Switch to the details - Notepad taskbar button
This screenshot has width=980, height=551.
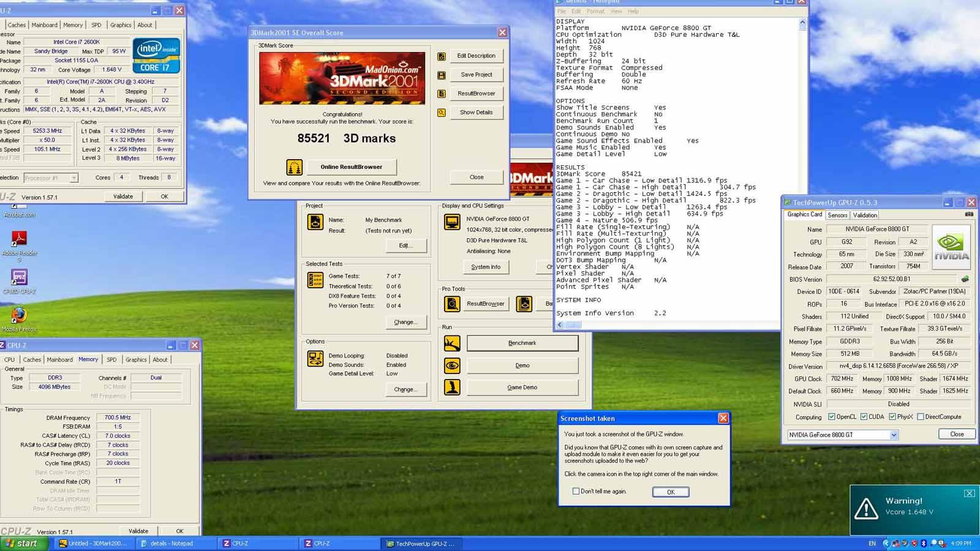click(x=177, y=543)
